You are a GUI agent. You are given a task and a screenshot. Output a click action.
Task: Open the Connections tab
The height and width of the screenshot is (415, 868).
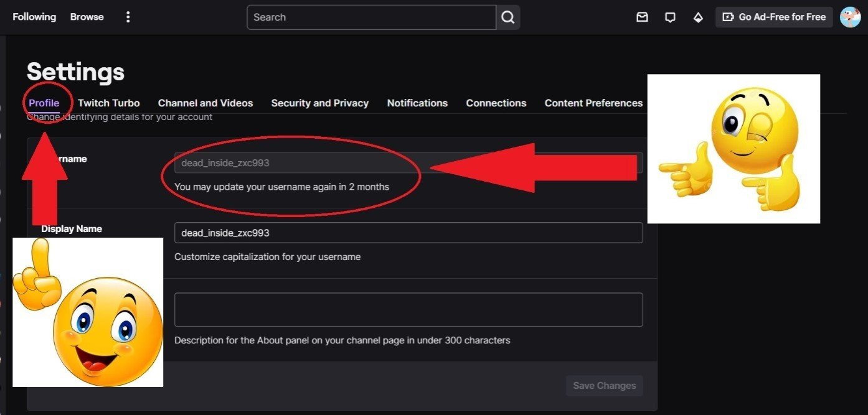496,103
